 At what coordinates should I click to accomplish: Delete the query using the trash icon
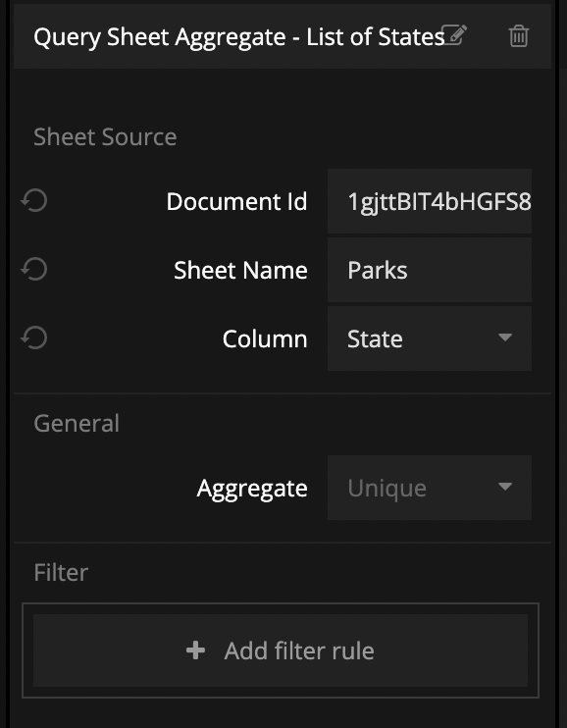519,35
